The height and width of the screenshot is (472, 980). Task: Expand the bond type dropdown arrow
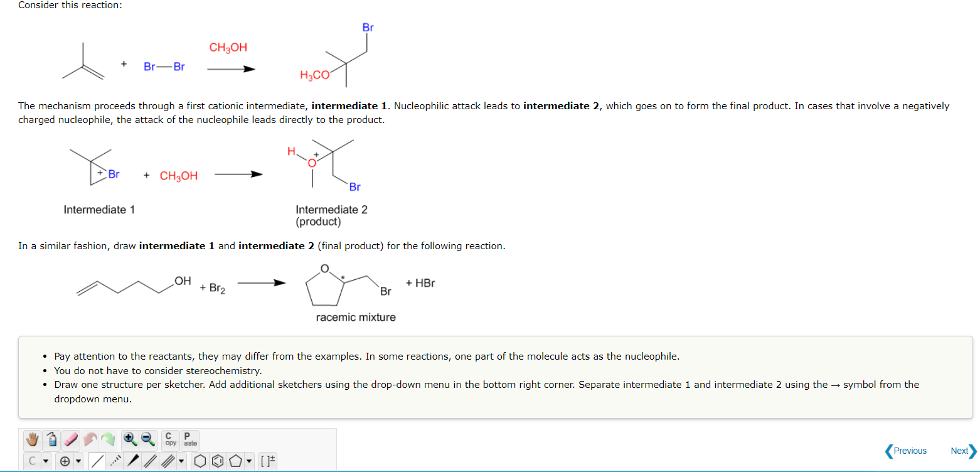[x=181, y=459]
